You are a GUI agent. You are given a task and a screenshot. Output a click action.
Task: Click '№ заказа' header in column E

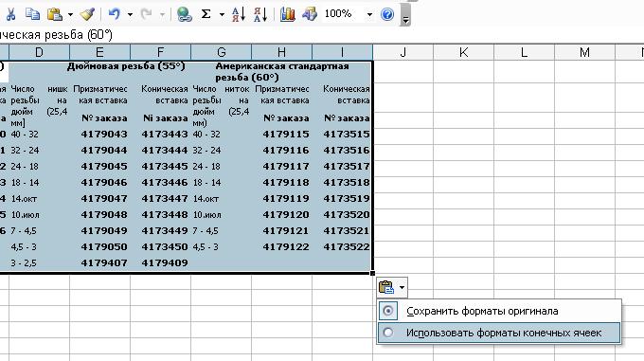click(104, 118)
